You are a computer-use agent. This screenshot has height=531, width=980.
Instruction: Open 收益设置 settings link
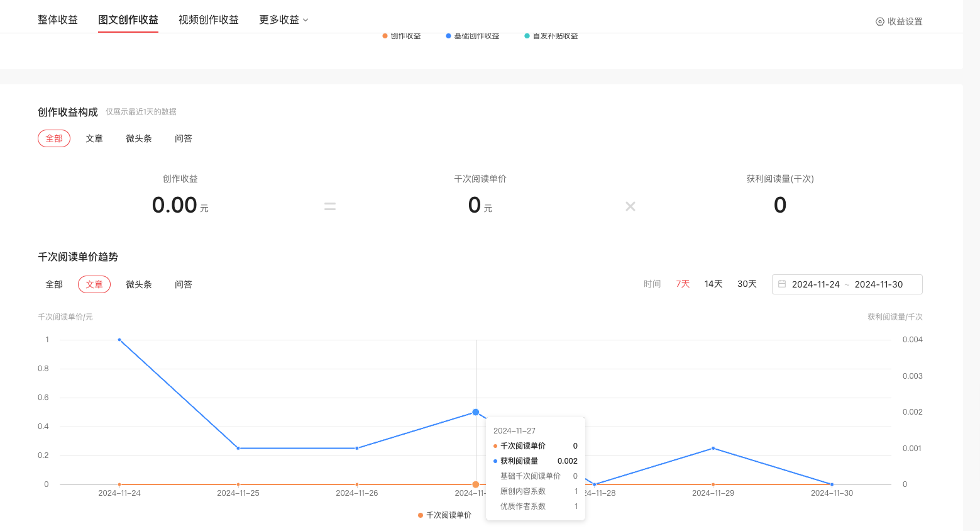pos(899,21)
